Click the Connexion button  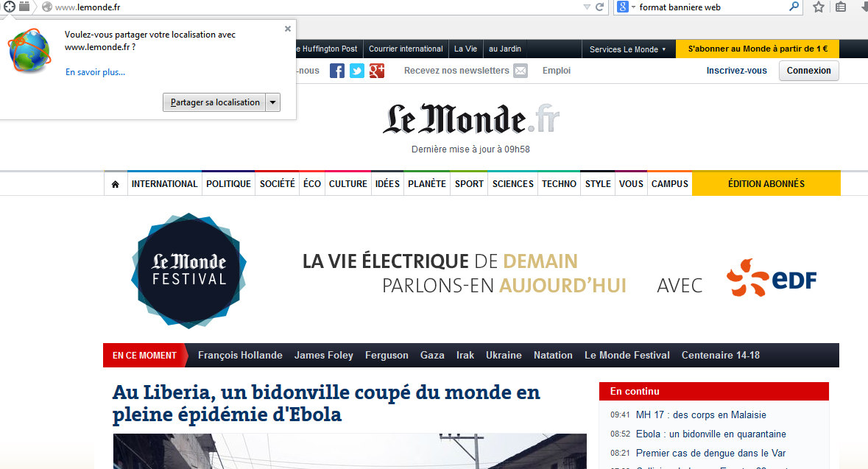pos(809,71)
